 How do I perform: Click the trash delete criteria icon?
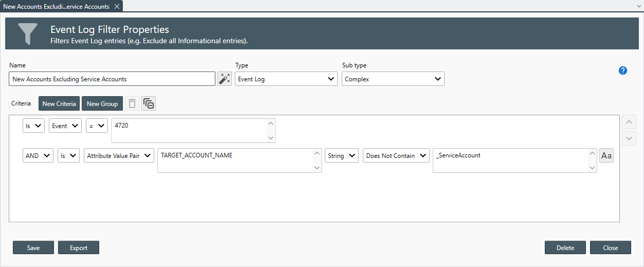132,104
